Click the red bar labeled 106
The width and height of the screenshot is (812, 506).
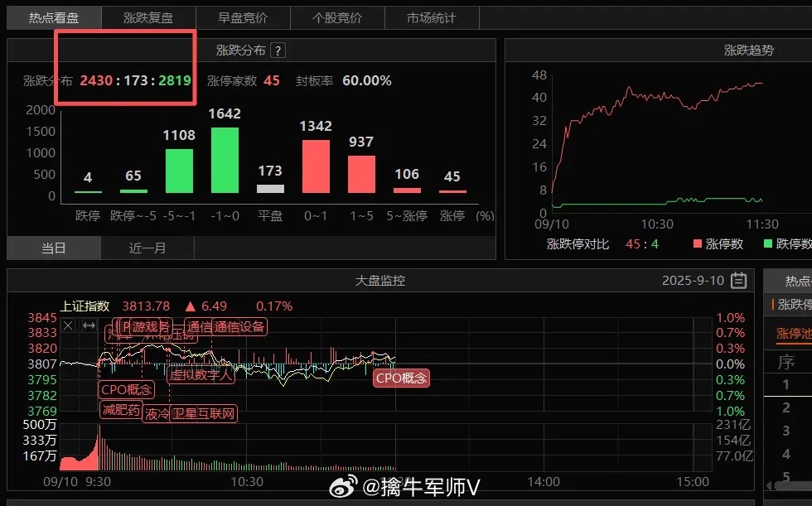point(407,190)
